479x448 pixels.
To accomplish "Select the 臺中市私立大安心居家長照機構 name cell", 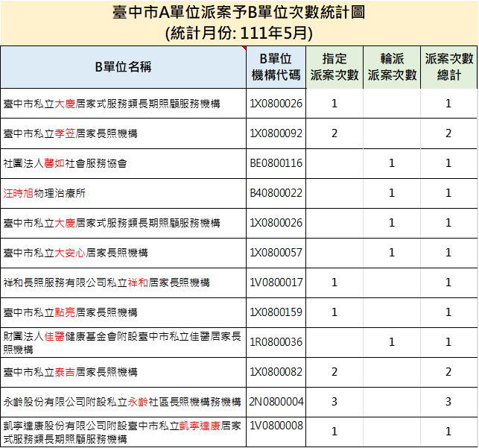I will (123, 253).
